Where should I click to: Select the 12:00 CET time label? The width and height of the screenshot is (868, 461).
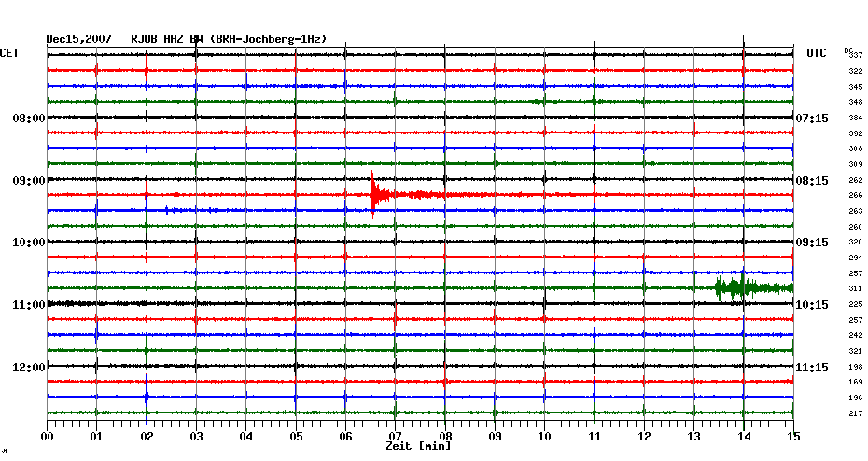(29, 368)
